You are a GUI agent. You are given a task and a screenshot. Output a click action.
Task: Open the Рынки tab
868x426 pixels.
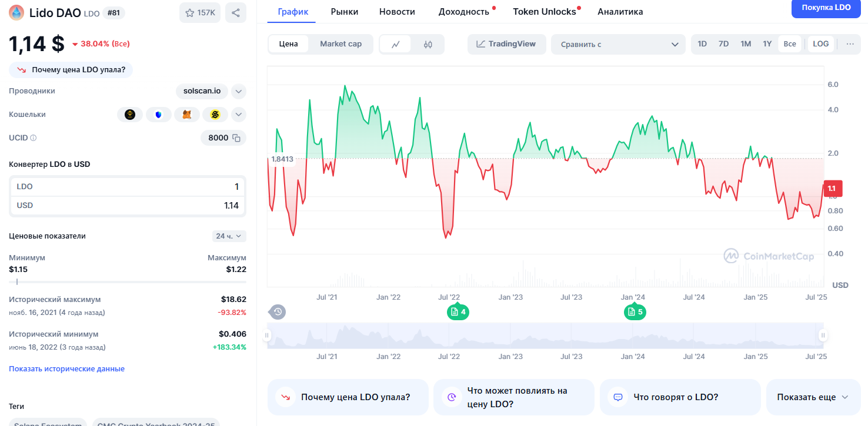coord(345,12)
